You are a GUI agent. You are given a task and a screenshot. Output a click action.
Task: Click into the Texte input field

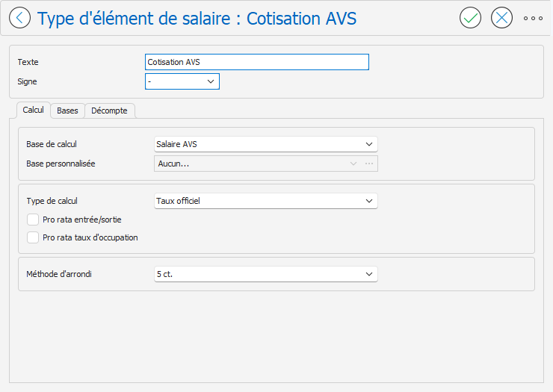[x=257, y=62]
